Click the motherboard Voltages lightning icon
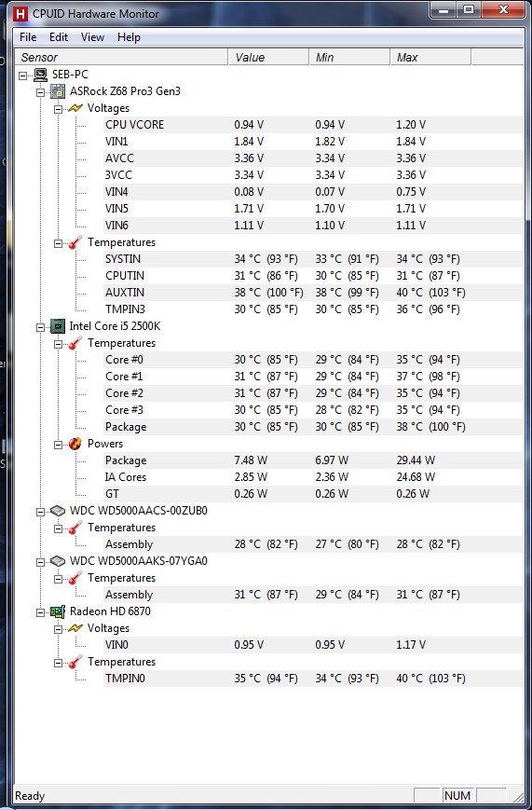Viewport: 532px width, 810px height. 75,108
